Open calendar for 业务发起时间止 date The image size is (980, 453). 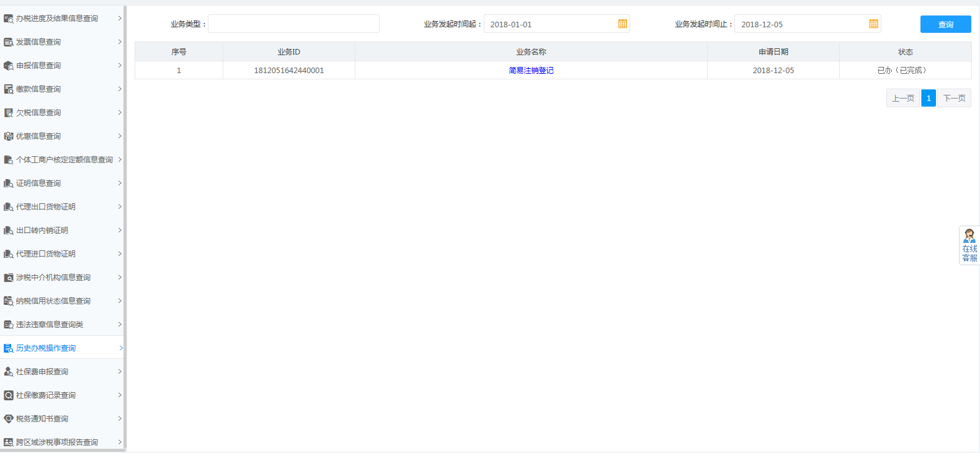tap(873, 24)
